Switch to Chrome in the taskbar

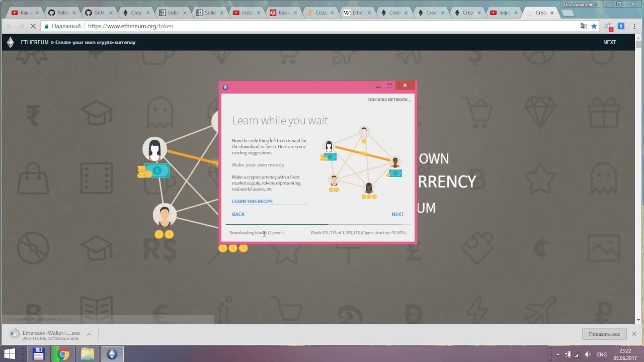(x=63, y=354)
